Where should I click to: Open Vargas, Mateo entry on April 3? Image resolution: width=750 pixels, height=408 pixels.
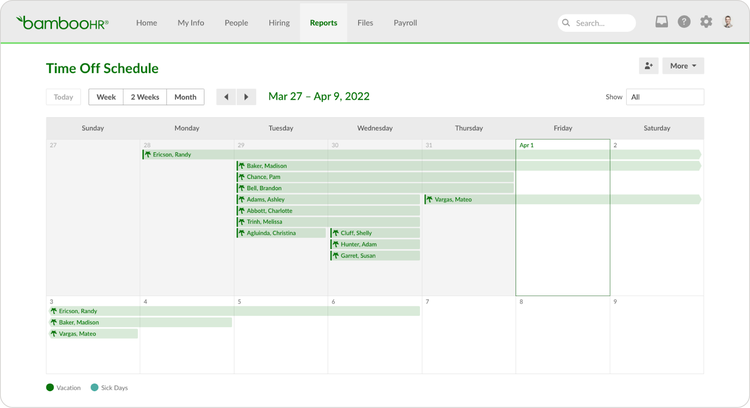[93, 333]
